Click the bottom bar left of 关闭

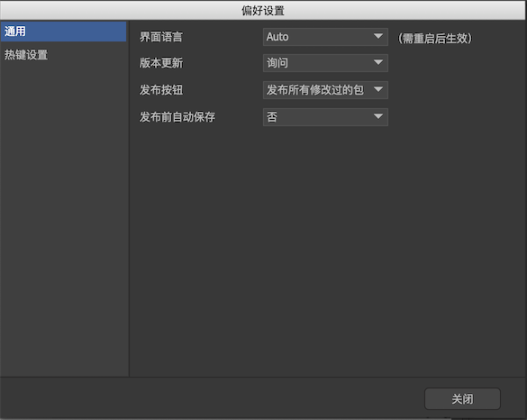(212, 398)
